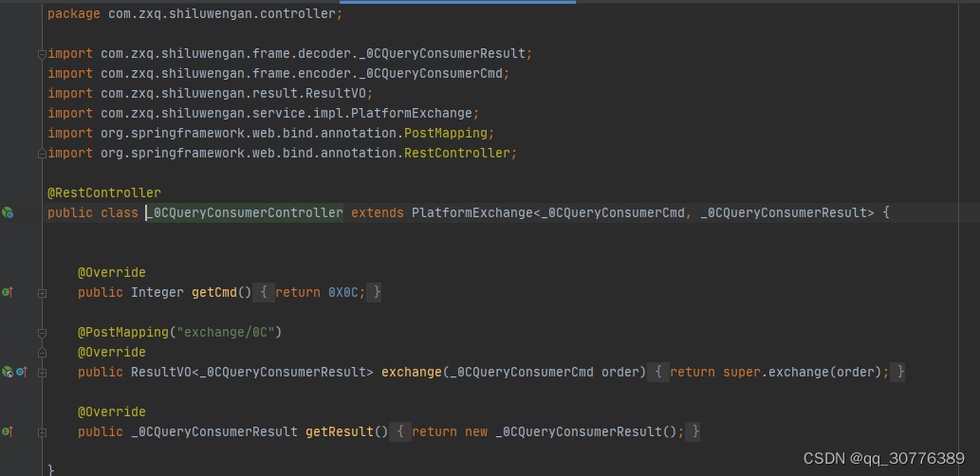
Task: Click super.exchange(order) call in the folded body
Action: click(803, 373)
